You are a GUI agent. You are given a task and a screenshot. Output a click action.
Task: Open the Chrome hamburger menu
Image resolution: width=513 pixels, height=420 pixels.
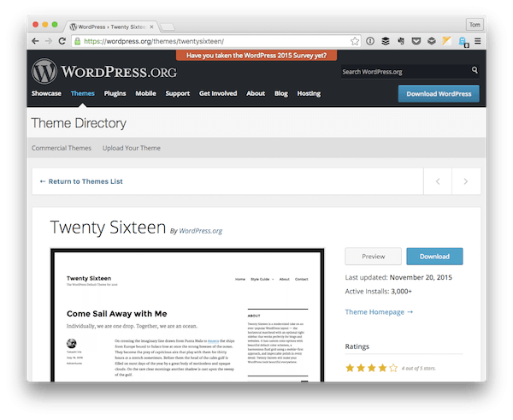(478, 41)
